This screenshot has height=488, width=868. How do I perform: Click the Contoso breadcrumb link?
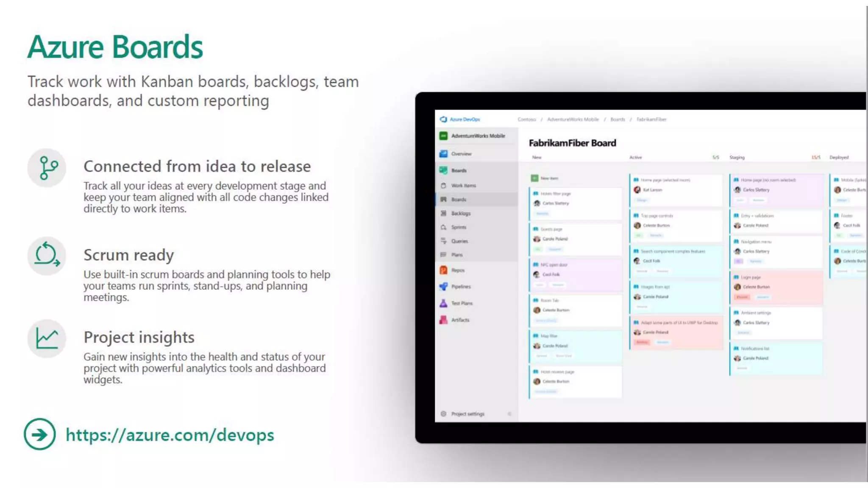tap(527, 119)
